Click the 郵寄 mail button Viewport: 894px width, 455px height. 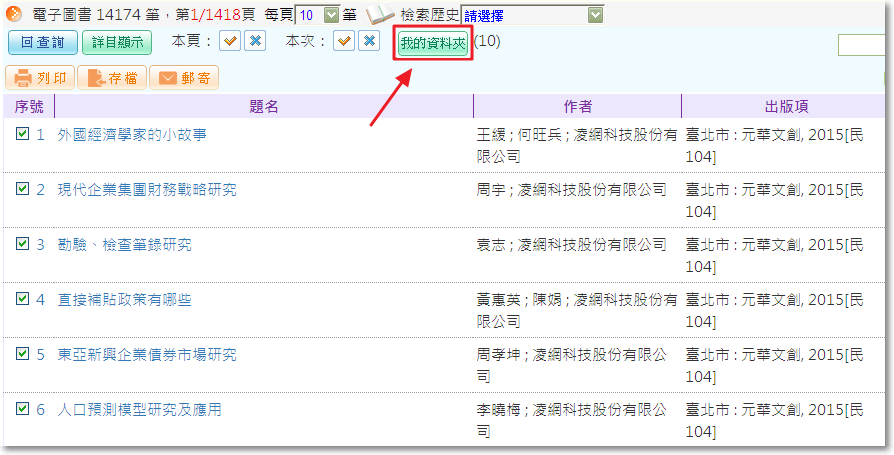184,78
